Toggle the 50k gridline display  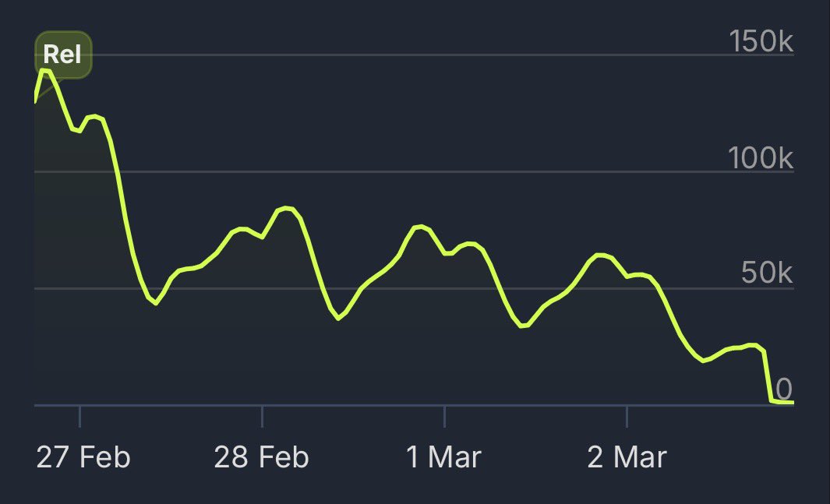[x=390, y=288]
